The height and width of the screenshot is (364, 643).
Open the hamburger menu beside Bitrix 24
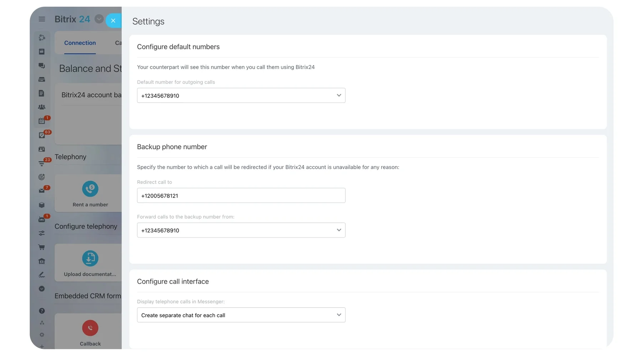[42, 19]
